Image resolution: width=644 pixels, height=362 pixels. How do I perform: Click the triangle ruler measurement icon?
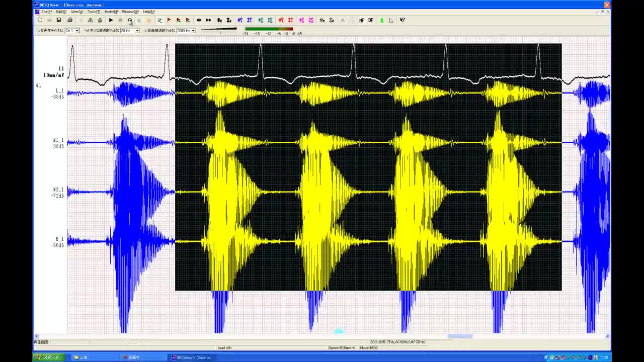click(391, 20)
